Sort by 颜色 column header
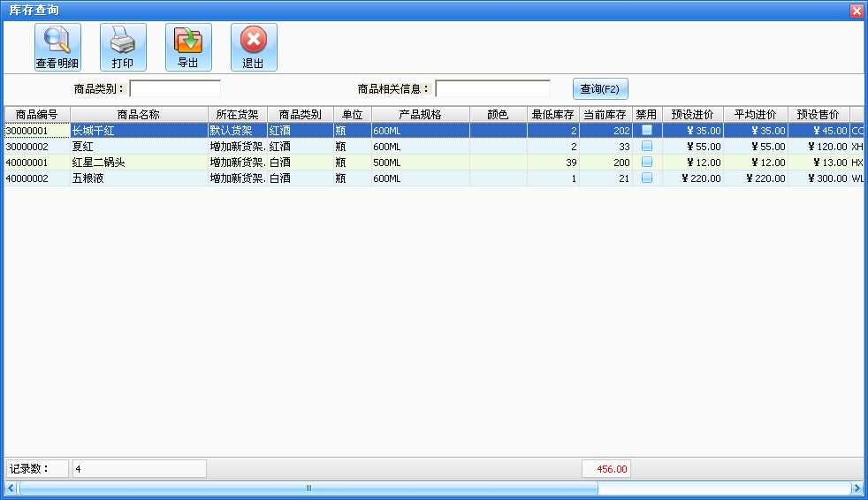 pos(499,115)
